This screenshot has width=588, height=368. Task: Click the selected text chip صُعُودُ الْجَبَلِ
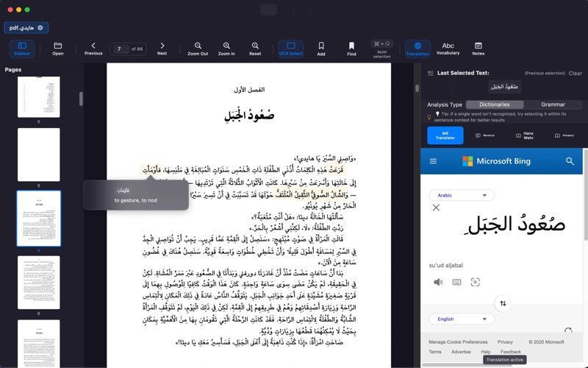click(x=504, y=87)
